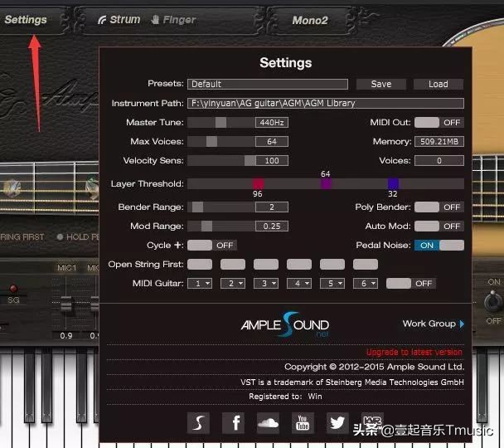The width and height of the screenshot is (504, 448).
Task: Toggle the MIDI Guitar OFF switch
Action: coord(411,284)
